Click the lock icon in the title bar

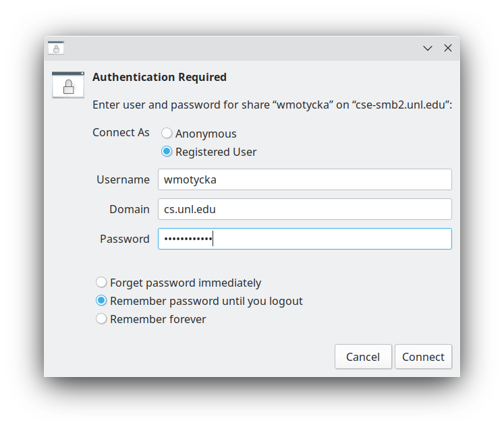56,48
